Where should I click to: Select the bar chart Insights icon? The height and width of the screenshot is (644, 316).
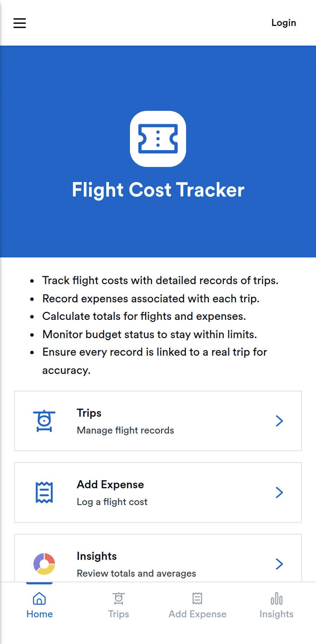tap(277, 599)
